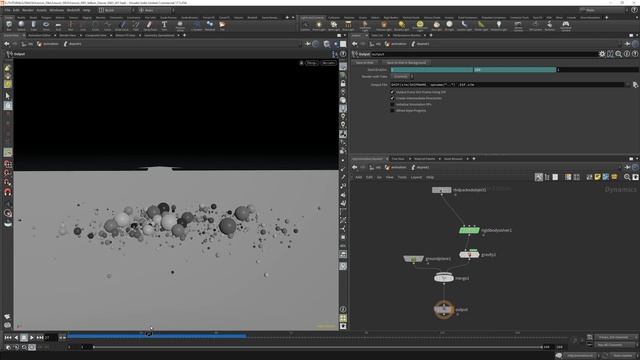The image size is (640, 360).
Task: Open the Output File chooser icon
Action: tap(635, 84)
